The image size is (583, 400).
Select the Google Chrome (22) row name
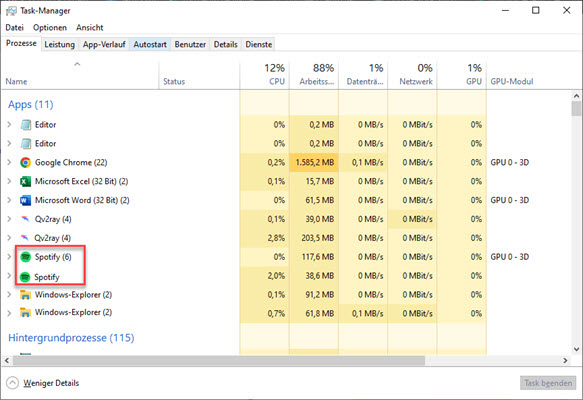pos(71,162)
